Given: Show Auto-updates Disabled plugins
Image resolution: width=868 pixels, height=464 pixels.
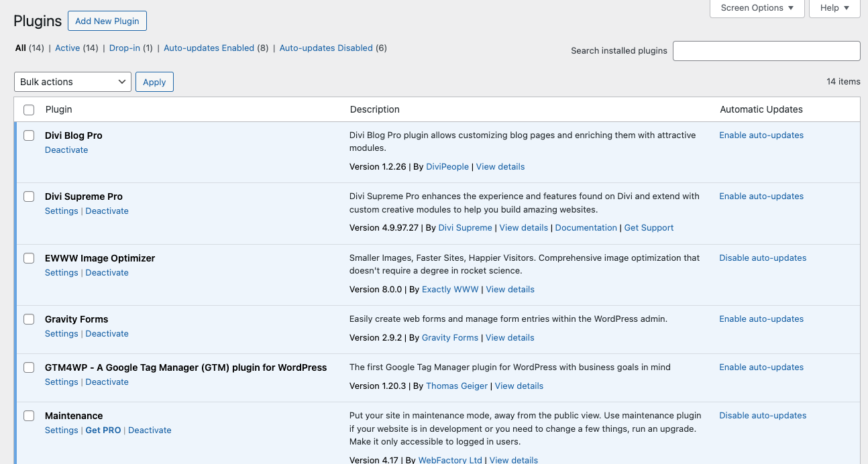Looking at the screenshot, I should tap(326, 48).
